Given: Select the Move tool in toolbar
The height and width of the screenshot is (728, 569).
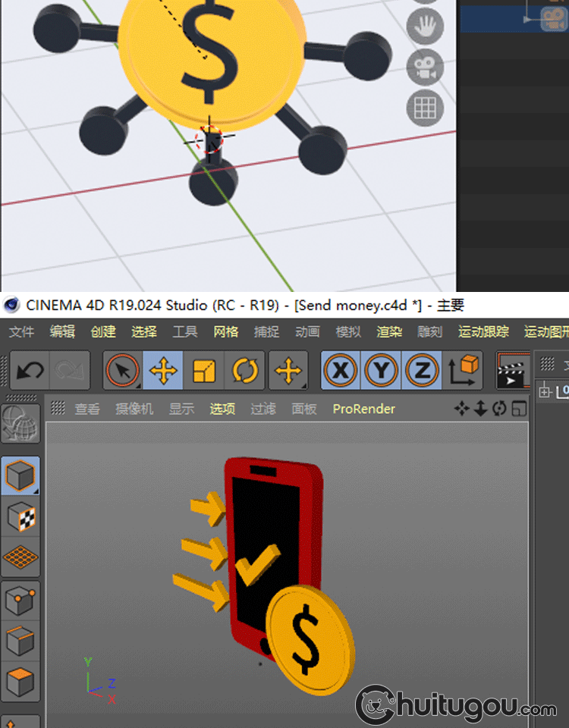Looking at the screenshot, I should point(162,371).
